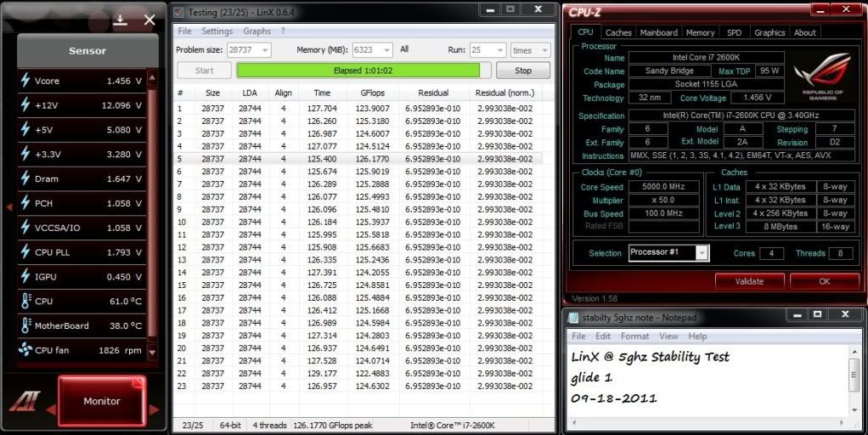Switch to the About tab in CPU-Z
This screenshot has height=435, width=868.
pyautogui.click(x=805, y=32)
